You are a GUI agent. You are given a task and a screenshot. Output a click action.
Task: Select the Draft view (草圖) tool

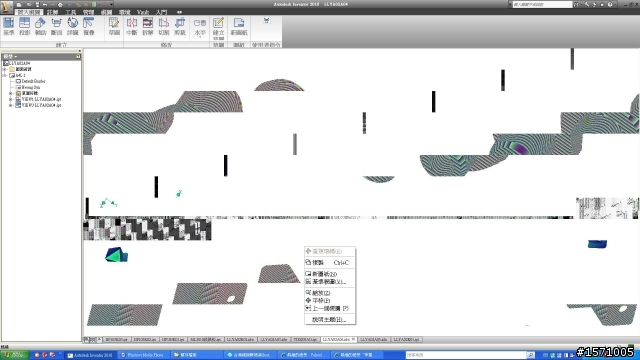(114, 27)
